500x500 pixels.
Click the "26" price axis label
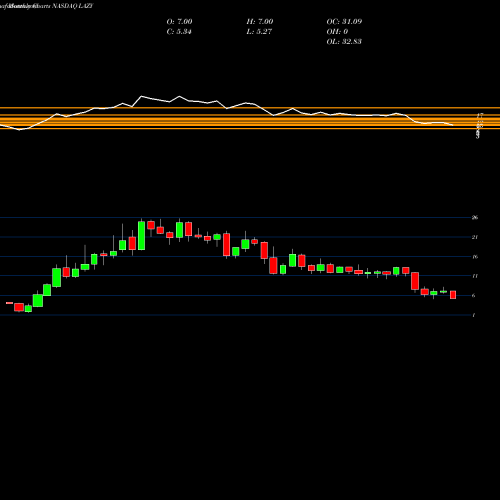475,218
